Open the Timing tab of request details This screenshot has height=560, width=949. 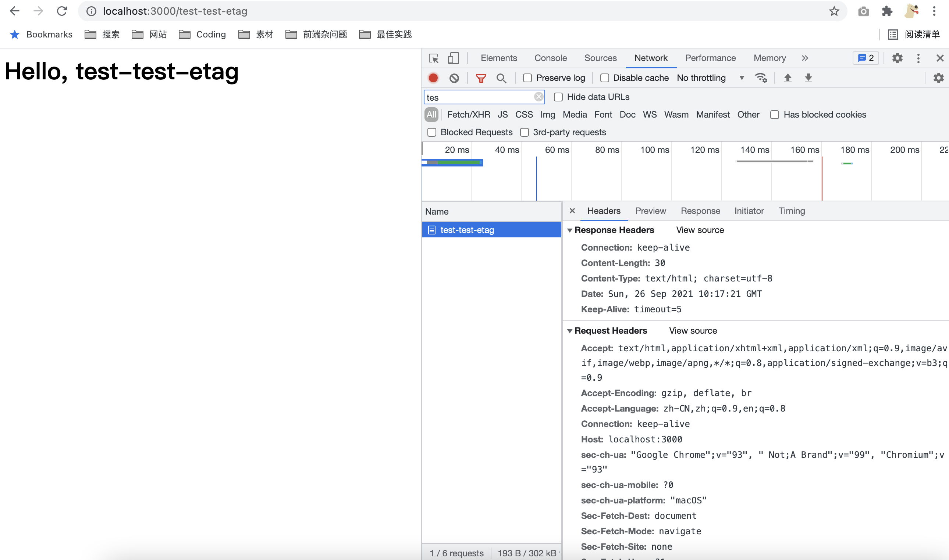tap(792, 211)
